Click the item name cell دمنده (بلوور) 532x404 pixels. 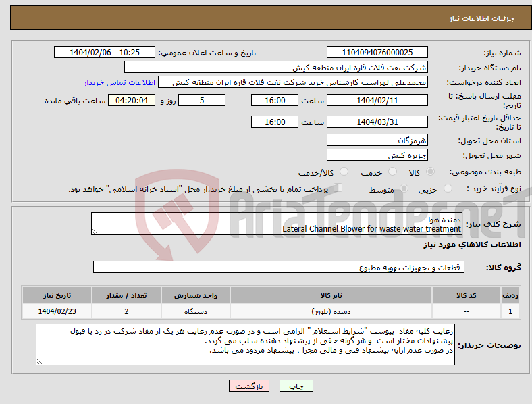[331, 311]
